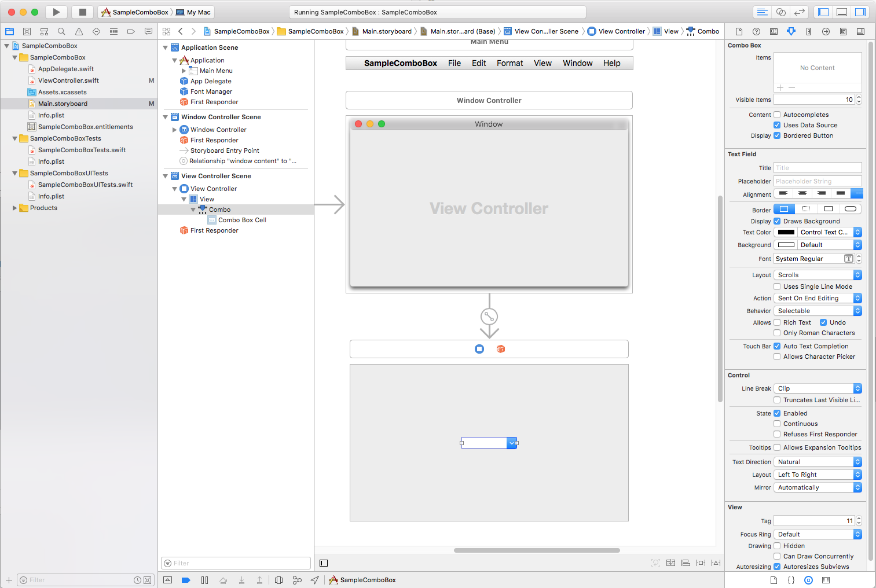The image size is (876, 588).
Task: Click the canvas horizontal scrollbar
Action: tap(537, 550)
